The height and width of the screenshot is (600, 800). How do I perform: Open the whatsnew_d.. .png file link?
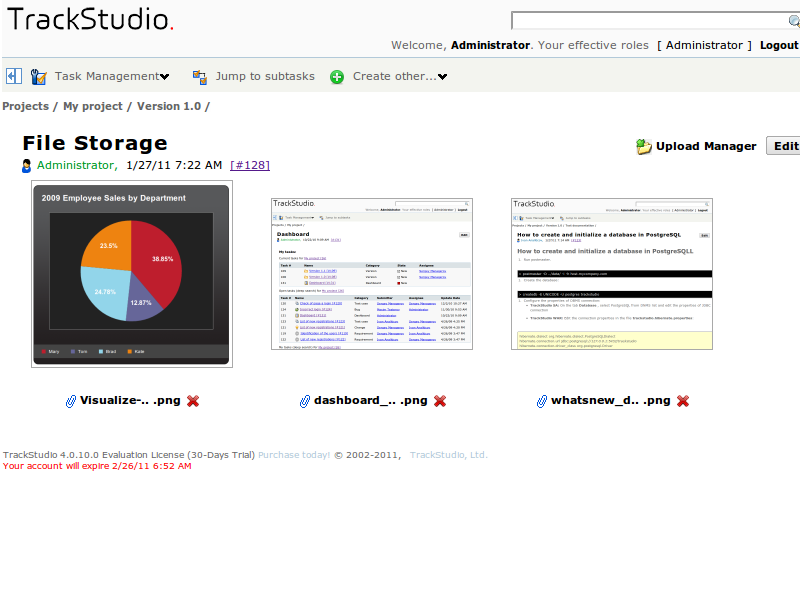(x=611, y=401)
